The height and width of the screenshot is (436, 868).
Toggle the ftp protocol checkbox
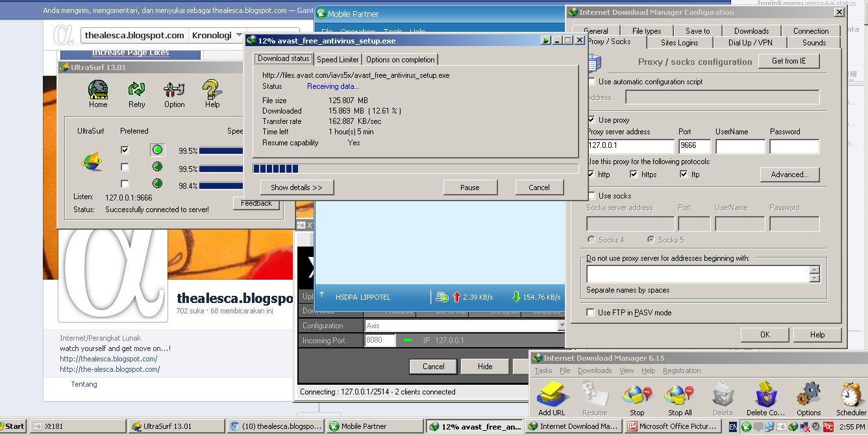coord(684,175)
